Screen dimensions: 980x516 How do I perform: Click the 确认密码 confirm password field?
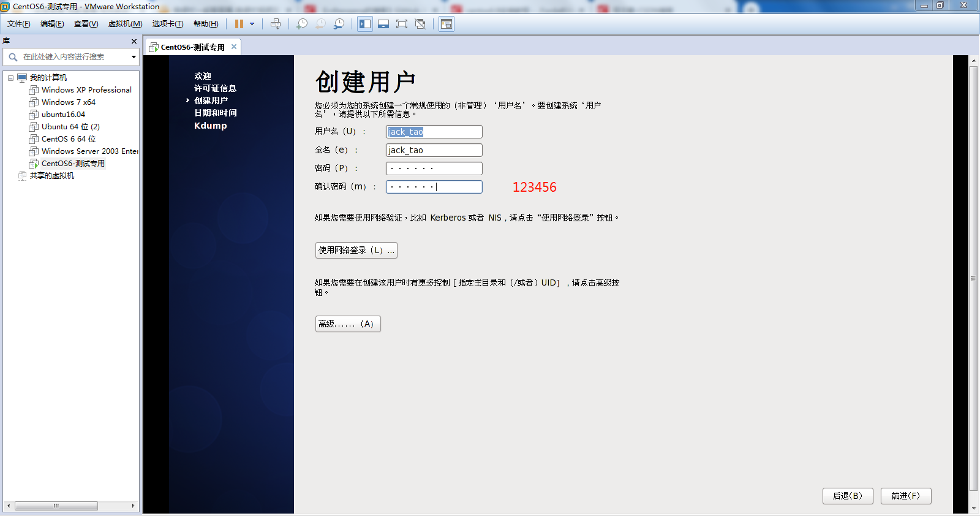pos(434,187)
